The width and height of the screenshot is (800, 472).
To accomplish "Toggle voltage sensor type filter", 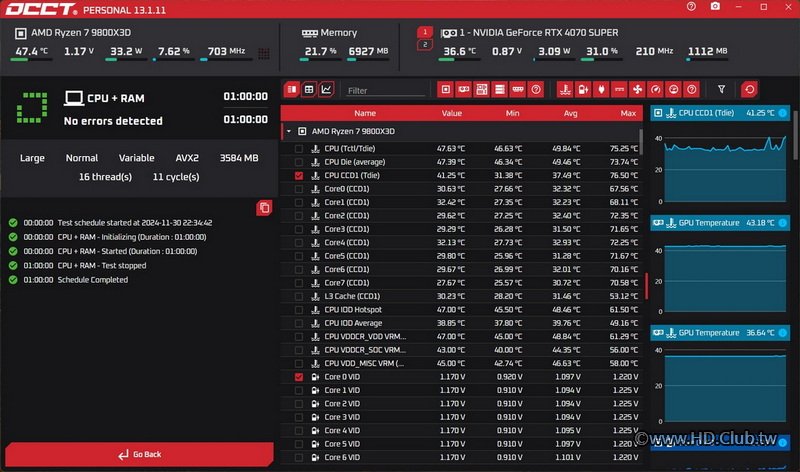I will coord(583,89).
